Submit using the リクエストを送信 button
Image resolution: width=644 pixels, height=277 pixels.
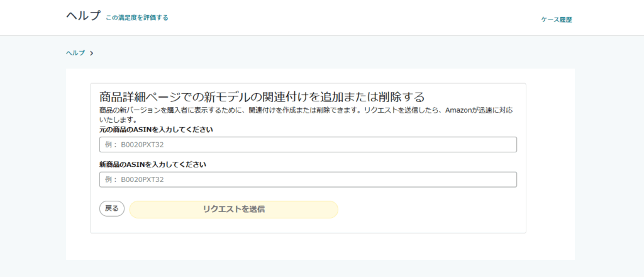(233, 209)
